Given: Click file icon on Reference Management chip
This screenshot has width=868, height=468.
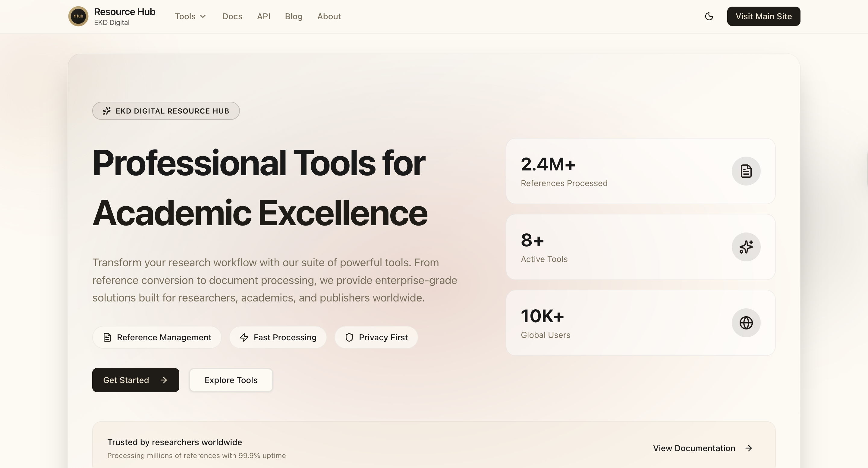Looking at the screenshot, I should coord(107,337).
